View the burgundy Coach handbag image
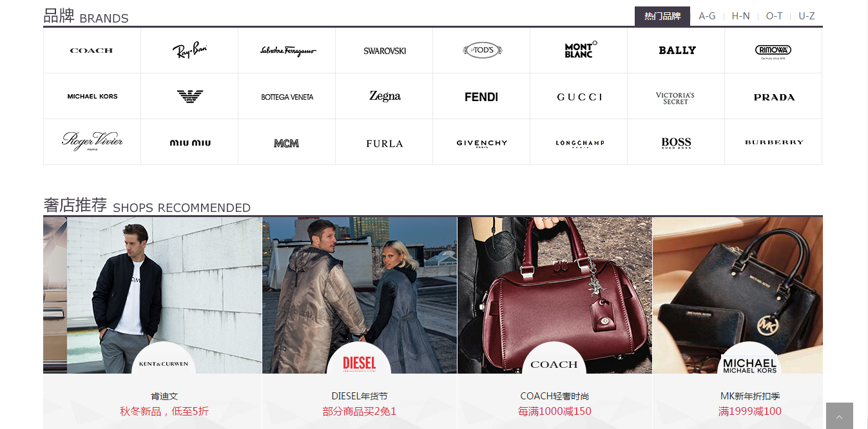Screen dimensions: 868x429 pyautogui.click(x=555, y=295)
